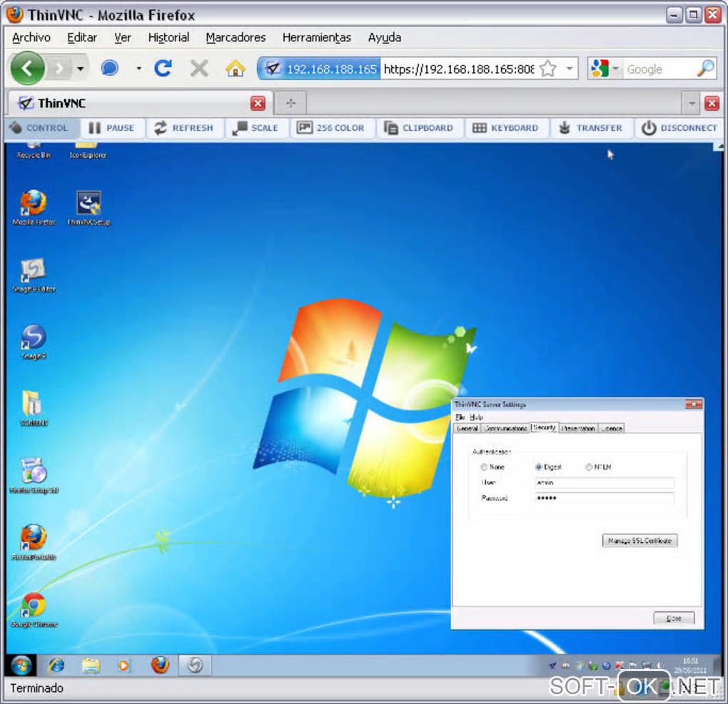Open Historial menu
The image size is (728, 704).
tap(168, 38)
